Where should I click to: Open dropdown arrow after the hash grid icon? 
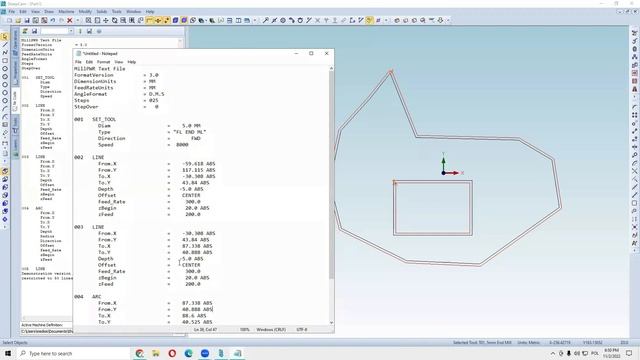click(386, 20)
